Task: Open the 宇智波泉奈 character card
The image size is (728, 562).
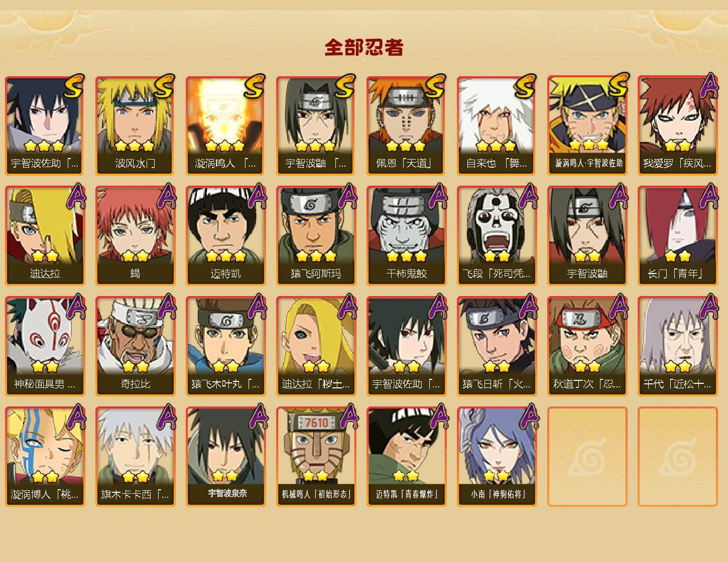Action: pyautogui.click(x=225, y=457)
